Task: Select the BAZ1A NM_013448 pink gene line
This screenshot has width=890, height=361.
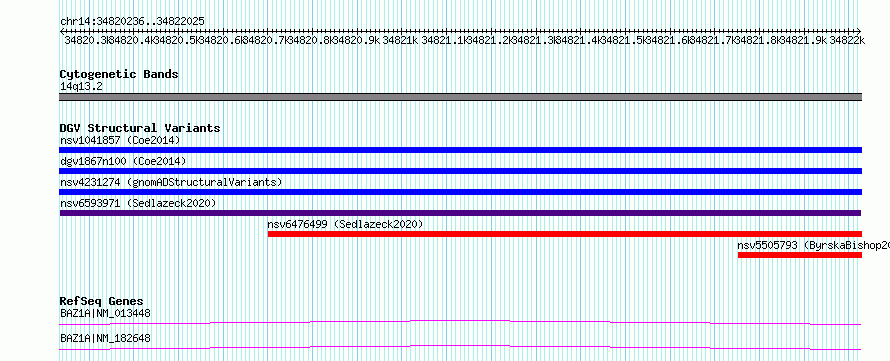Action: coord(460,322)
